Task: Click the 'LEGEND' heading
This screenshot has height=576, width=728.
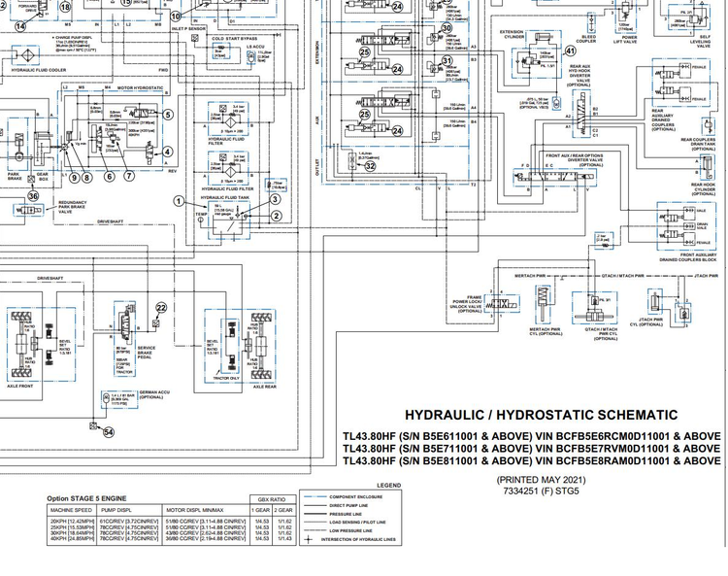Action: coord(388,485)
